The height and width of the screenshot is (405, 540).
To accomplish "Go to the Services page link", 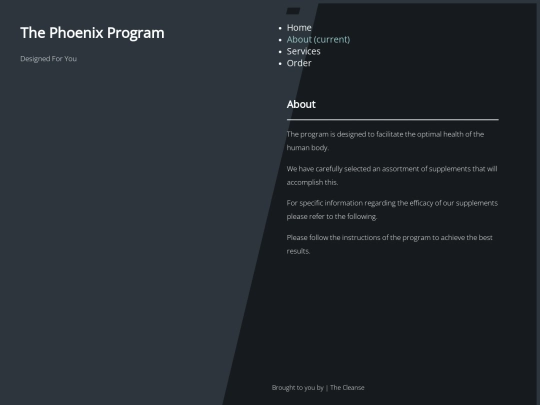I will (303, 51).
